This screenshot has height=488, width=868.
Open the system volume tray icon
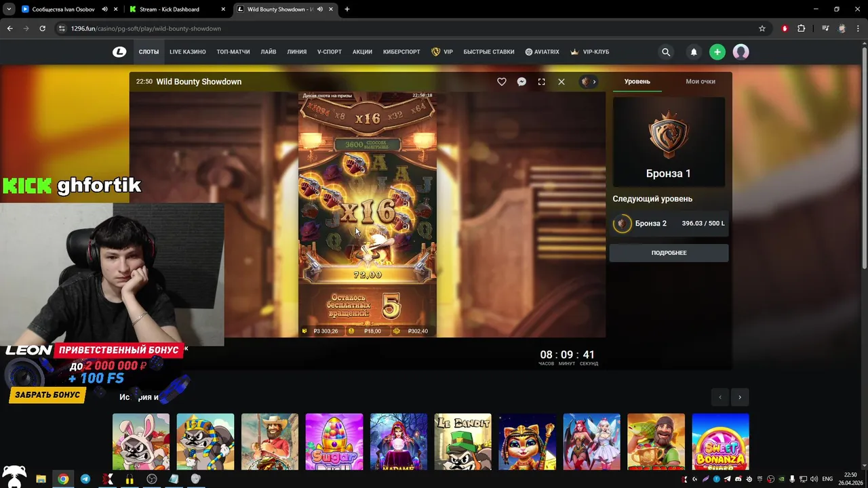814,479
